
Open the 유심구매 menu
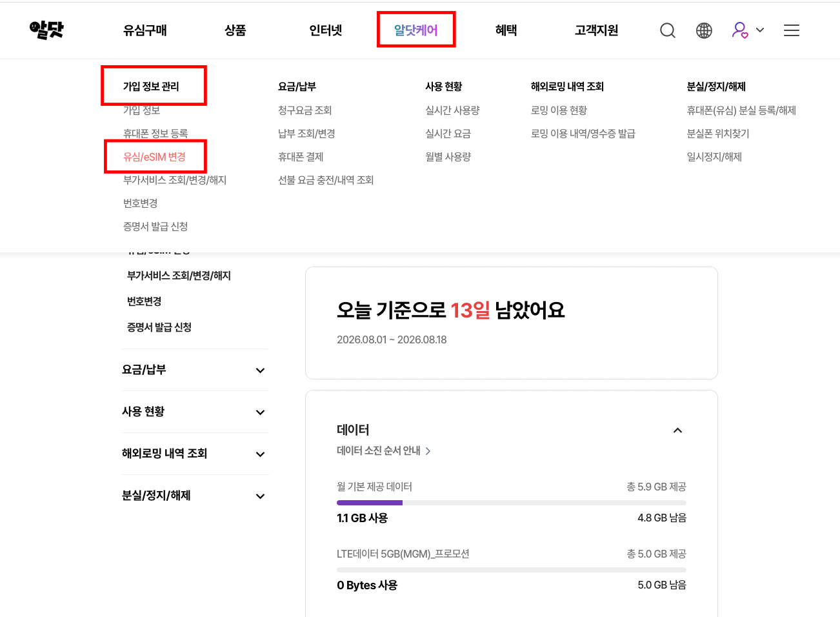point(145,30)
